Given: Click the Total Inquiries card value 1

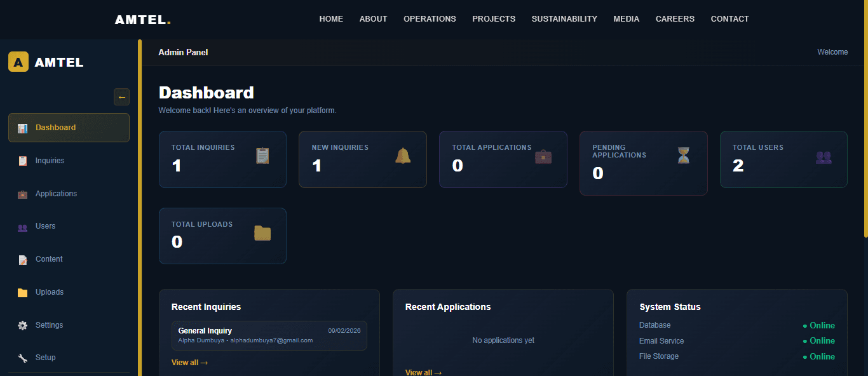Looking at the screenshot, I should coord(177,166).
